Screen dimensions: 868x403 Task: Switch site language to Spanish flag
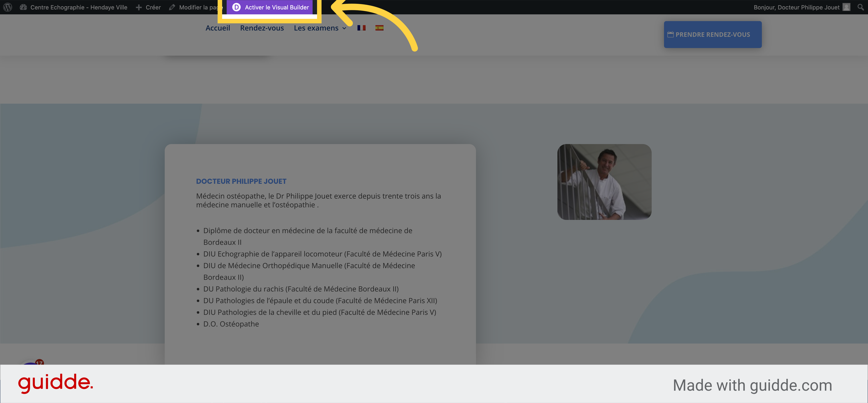(379, 28)
